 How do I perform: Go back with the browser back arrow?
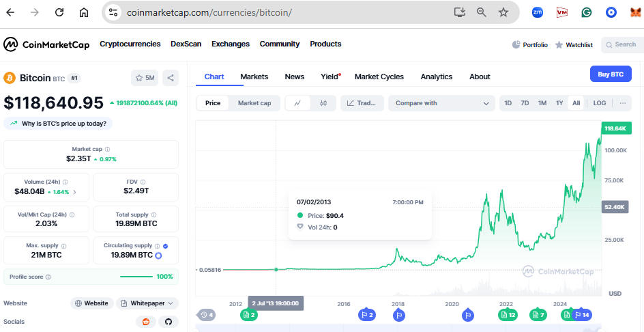pyautogui.click(x=10, y=12)
